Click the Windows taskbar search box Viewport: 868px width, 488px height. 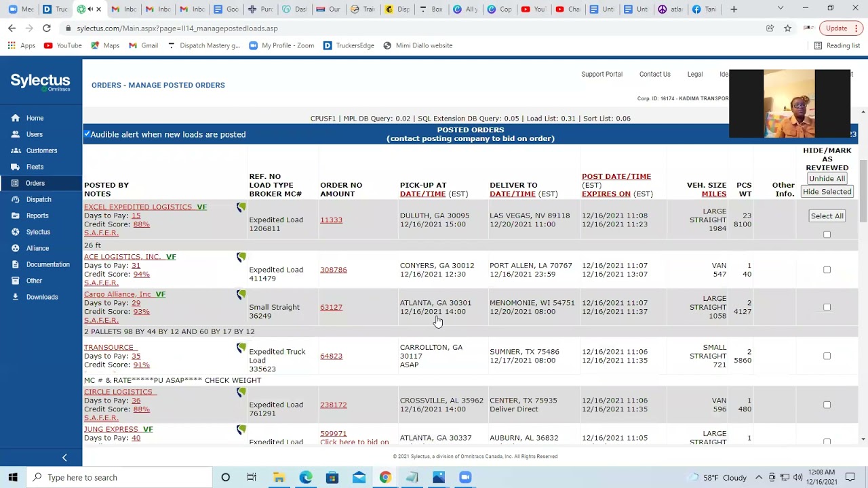[x=119, y=477]
